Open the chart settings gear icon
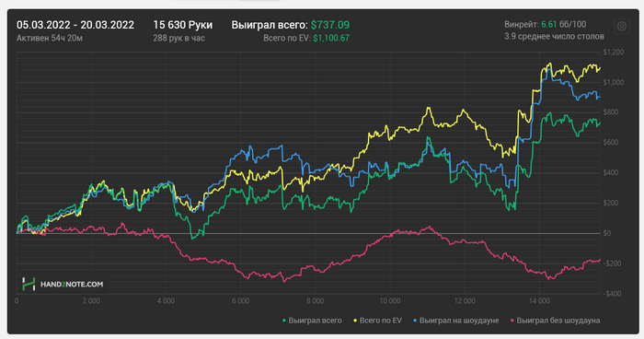The image size is (644, 339). (x=621, y=27)
